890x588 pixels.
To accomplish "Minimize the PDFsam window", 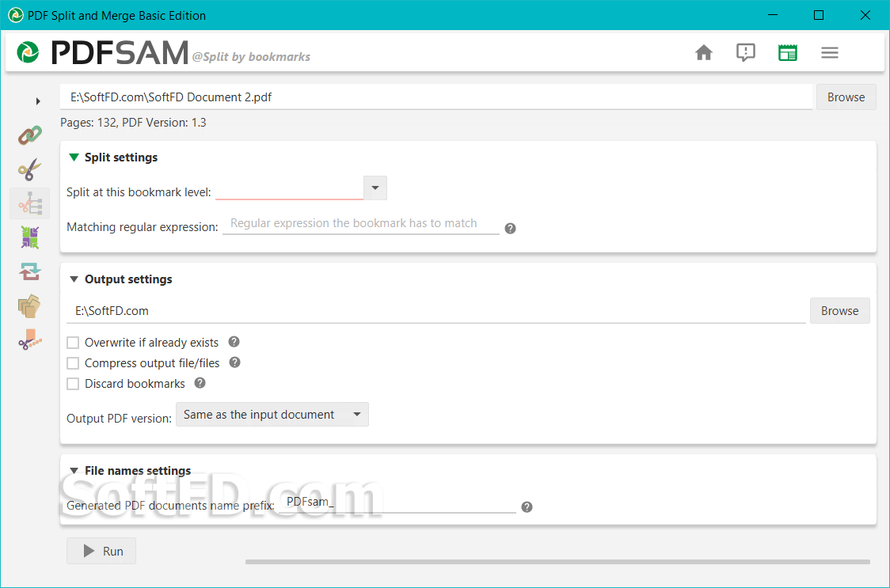I will click(772, 15).
